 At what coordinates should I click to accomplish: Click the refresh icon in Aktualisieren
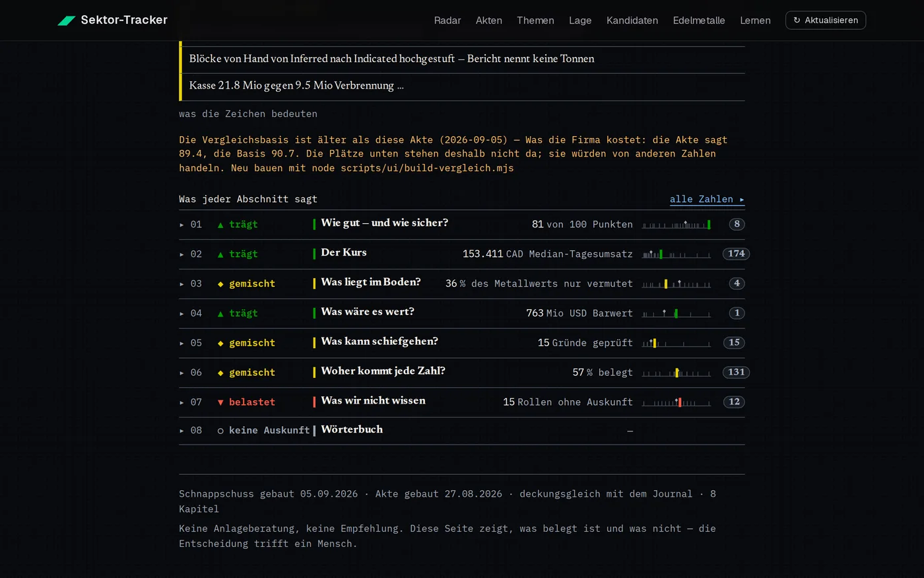[797, 20]
